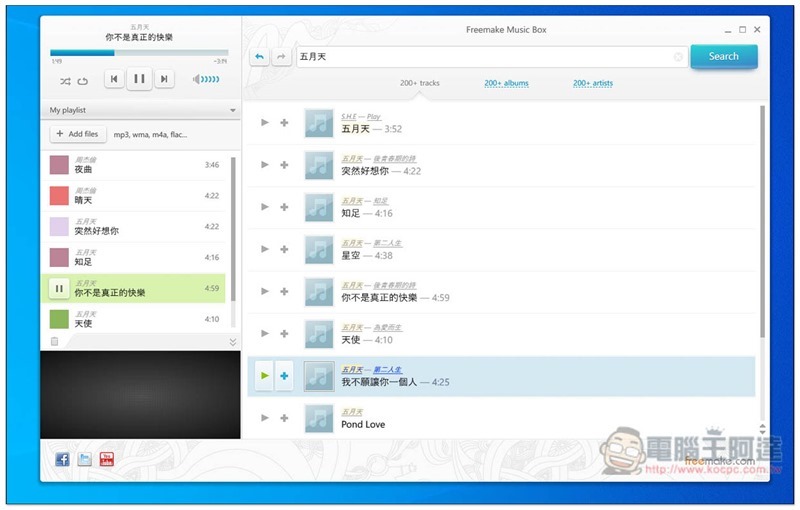Skip to the next track

pos(164,79)
